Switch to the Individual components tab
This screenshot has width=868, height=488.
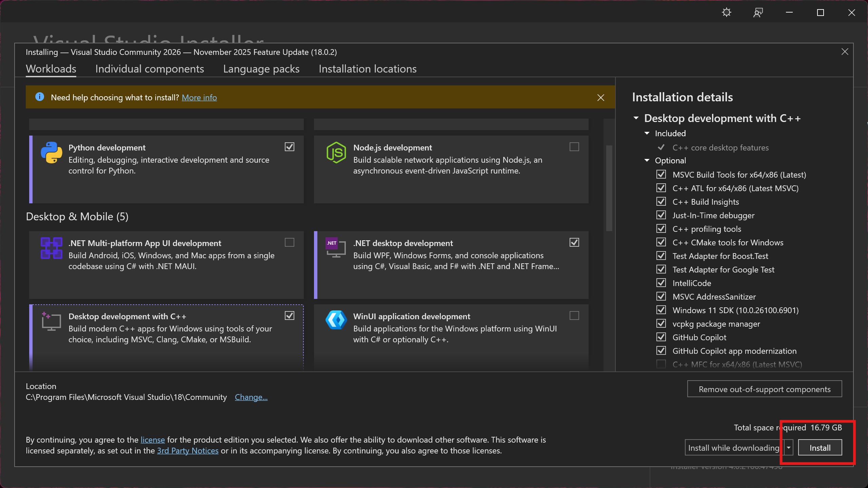[150, 69]
